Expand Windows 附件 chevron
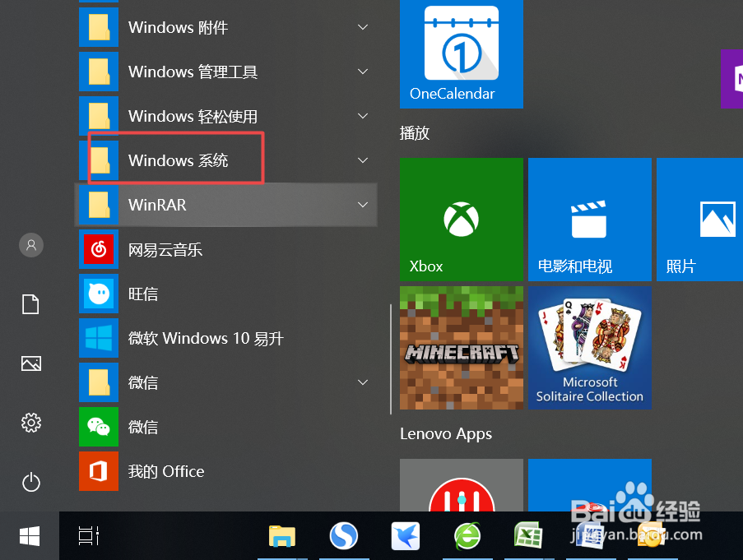The width and height of the screenshot is (743, 560). 363,27
